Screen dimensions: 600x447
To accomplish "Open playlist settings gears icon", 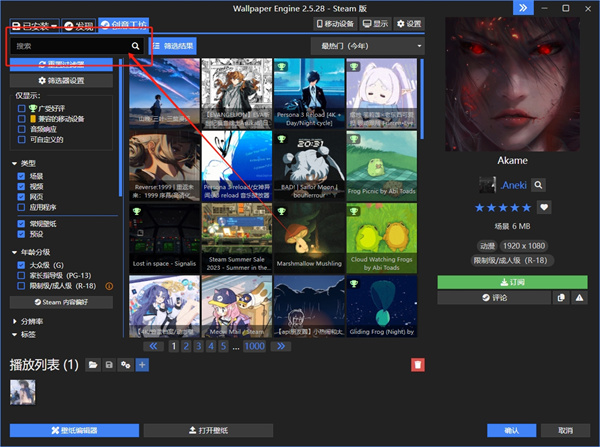I will click(126, 365).
